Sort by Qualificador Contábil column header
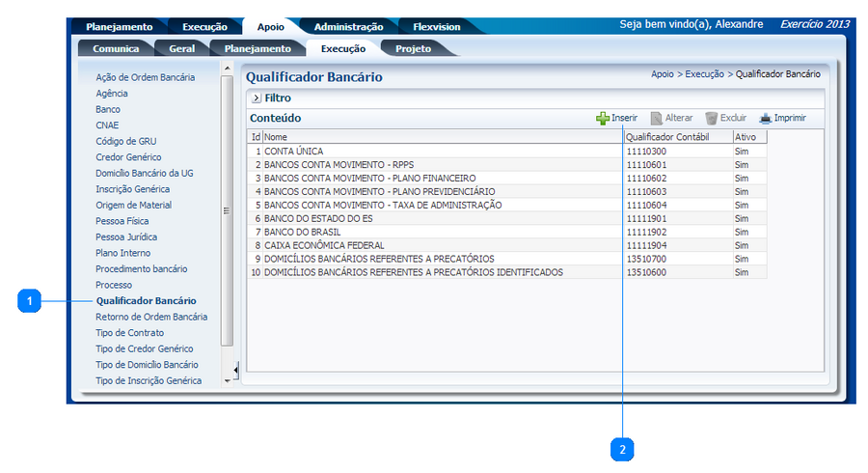This screenshot has height=473, width=868. click(x=667, y=137)
